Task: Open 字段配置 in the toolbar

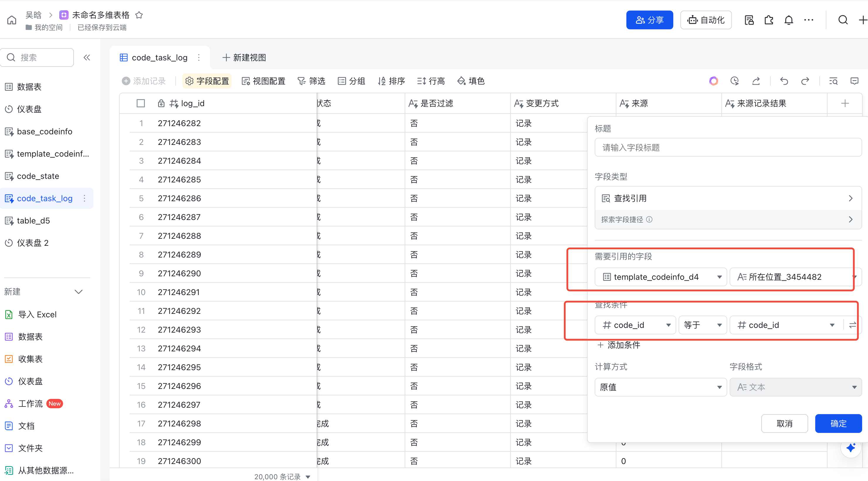Action: click(207, 81)
